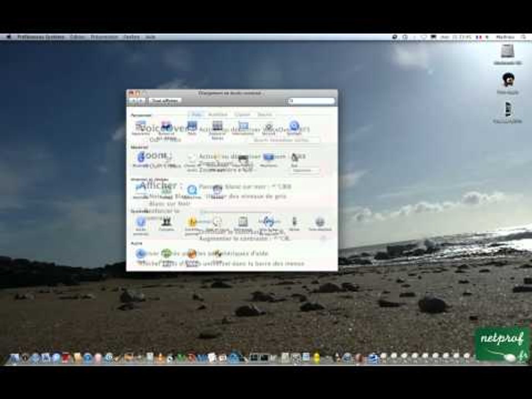Go back with the toolbar back arrow
Image resolution: width=532 pixels, height=399 pixels.
coord(134,101)
